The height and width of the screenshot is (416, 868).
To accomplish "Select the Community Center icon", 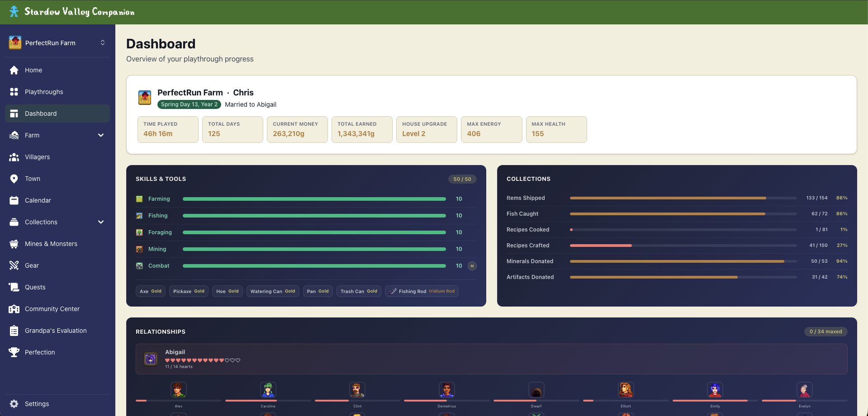I will tap(14, 309).
